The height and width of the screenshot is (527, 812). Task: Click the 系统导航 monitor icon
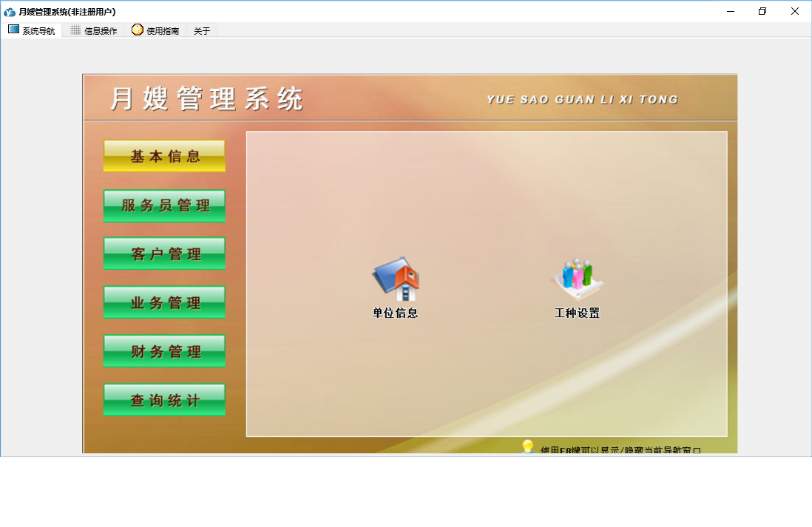(13, 30)
